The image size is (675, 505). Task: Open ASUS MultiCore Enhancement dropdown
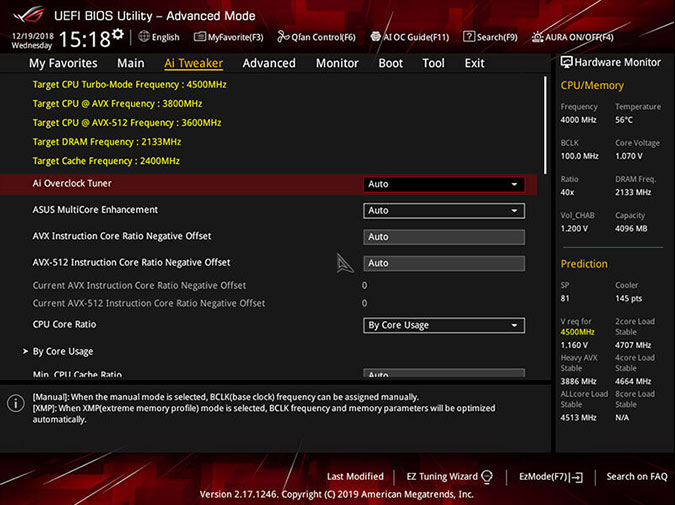tap(444, 211)
